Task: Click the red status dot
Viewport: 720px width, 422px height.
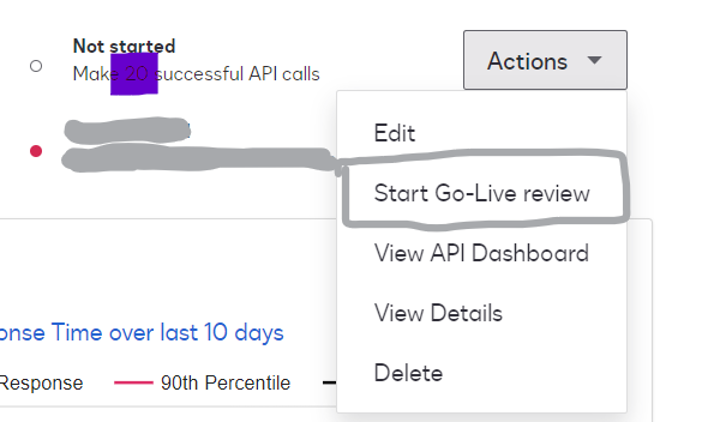Action: pos(36,151)
